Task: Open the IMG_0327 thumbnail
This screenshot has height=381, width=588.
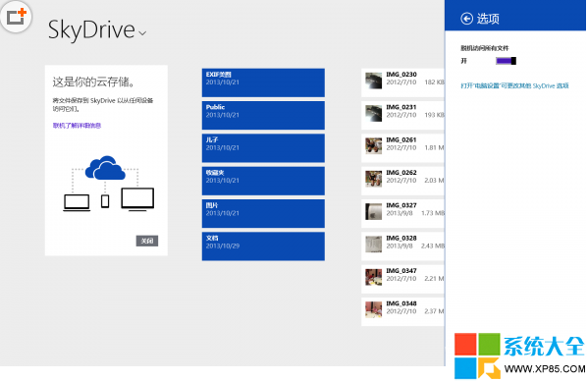Action: coord(373,211)
